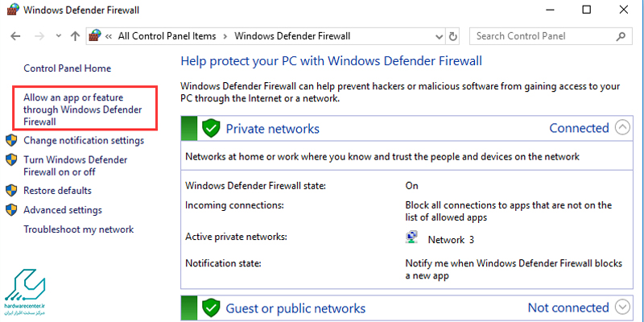Viewport: 644px width, 322px height.
Task: Click the search magnifier icon
Action: tap(622, 36)
